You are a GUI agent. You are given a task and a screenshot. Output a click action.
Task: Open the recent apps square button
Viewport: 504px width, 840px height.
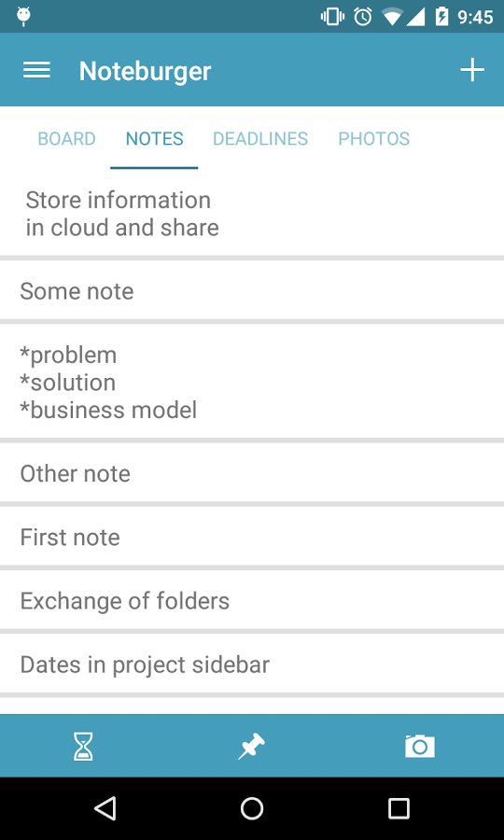pyautogui.click(x=399, y=808)
